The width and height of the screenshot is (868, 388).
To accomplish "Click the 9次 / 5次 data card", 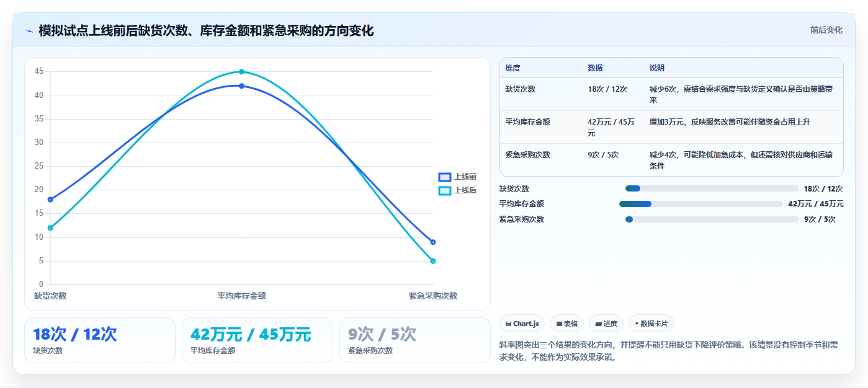I will (x=415, y=340).
